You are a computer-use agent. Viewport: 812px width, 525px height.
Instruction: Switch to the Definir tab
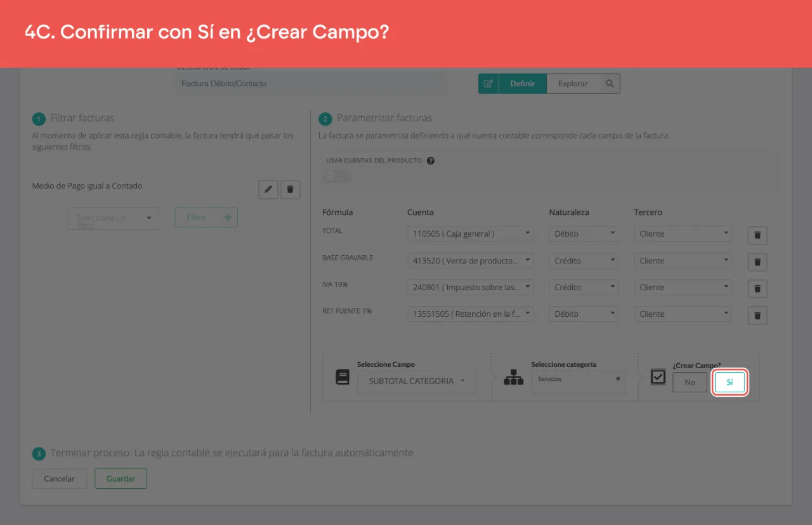(x=523, y=84)
